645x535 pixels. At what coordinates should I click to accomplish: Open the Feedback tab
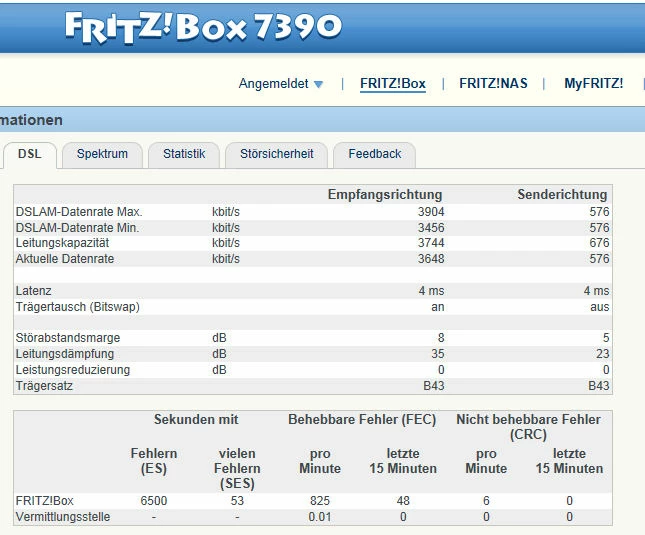[x=375, y=154]
